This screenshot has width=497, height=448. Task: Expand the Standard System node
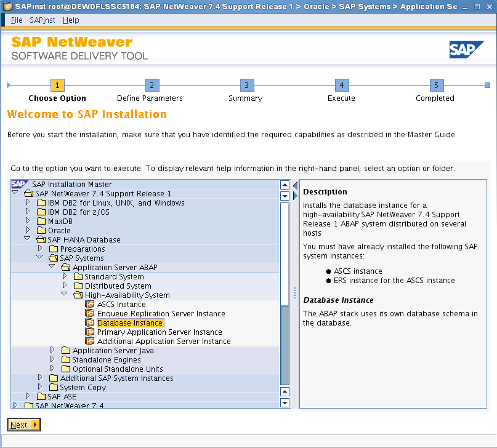[x=64, y=276]
